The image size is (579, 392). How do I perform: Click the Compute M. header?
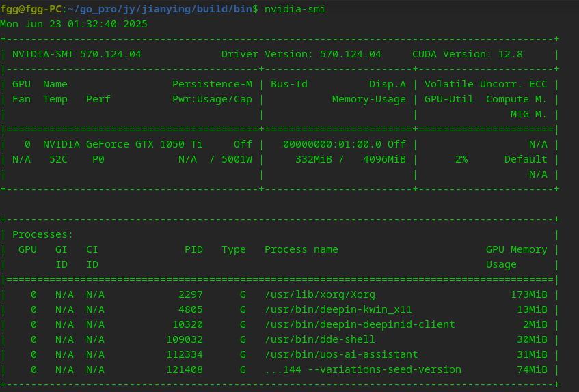pos(517,100)
